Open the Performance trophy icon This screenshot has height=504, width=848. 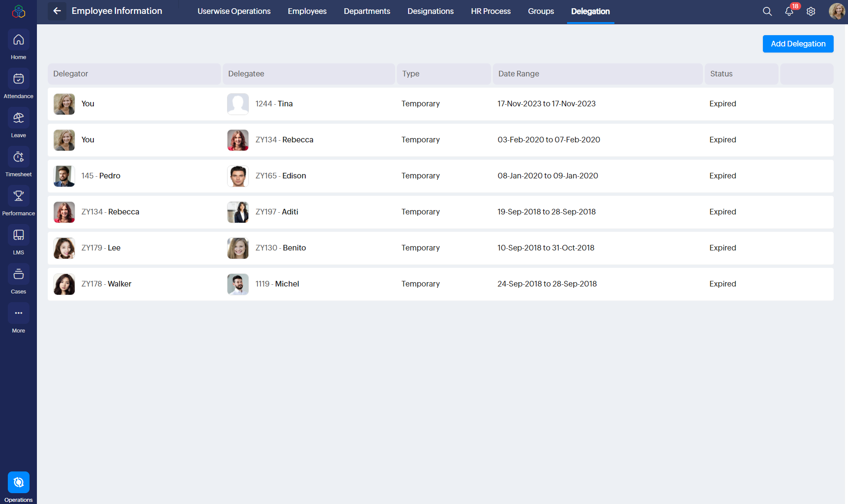[x=18, y=196]
